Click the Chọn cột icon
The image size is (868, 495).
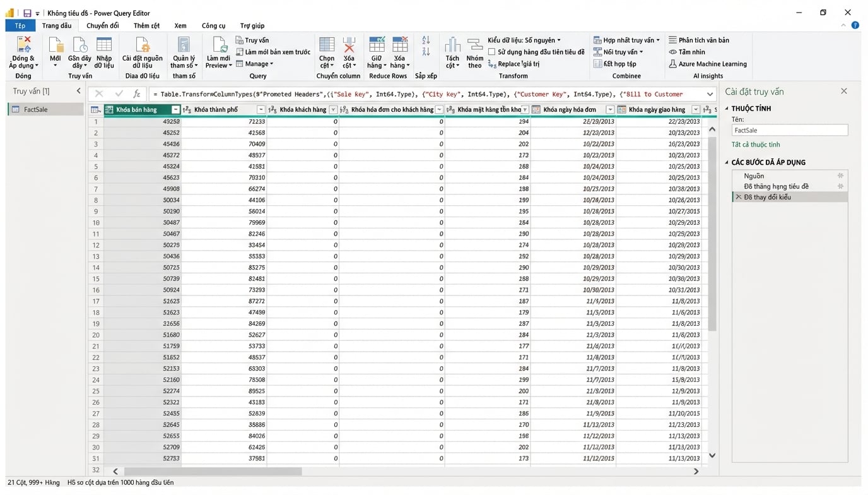coord(327,45)
